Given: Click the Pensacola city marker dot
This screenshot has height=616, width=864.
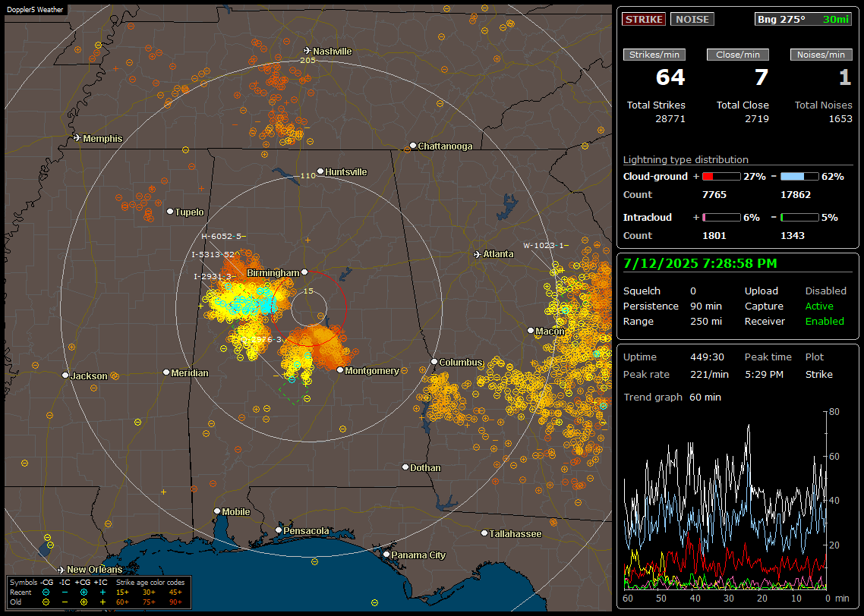Looking at the screenshot, I should [x=279, y=530].
